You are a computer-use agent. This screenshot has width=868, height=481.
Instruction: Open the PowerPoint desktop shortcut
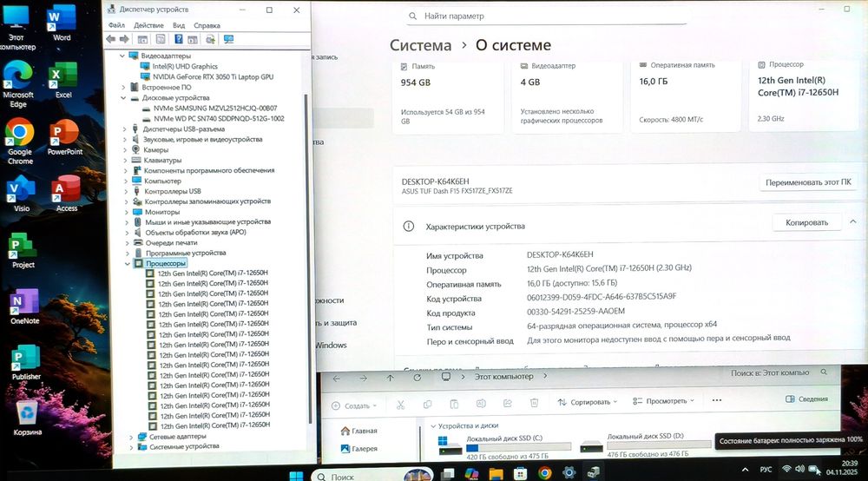tap(65, 137)
